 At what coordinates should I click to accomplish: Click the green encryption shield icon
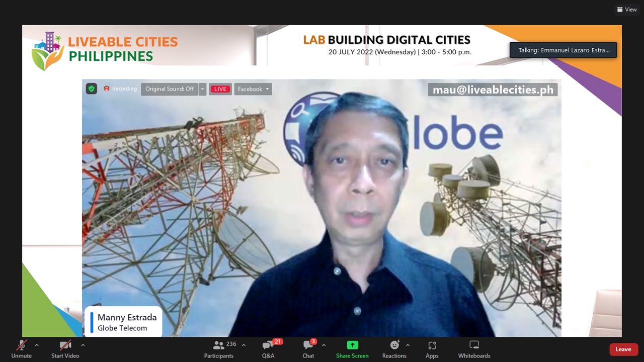coord(91,89)
